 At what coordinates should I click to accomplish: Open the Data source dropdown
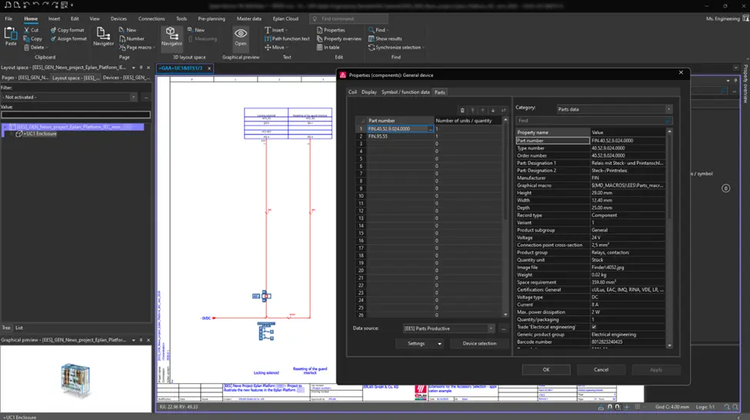(449, 327)
